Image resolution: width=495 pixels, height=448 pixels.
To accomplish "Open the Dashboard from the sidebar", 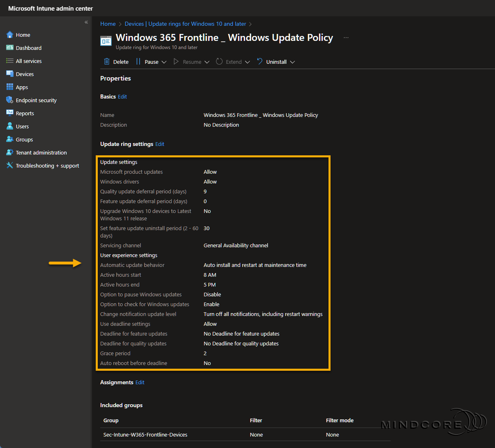I will click(10, 48).
